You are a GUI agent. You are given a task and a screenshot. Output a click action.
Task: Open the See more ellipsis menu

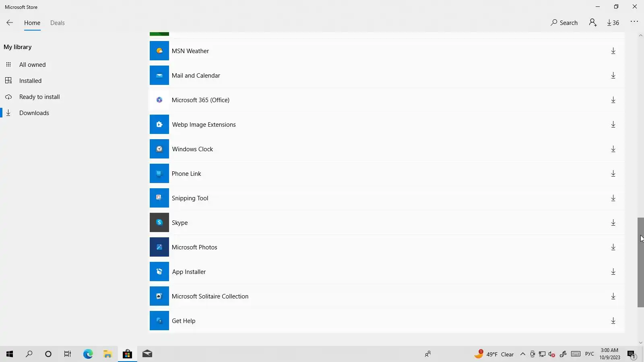pyautogui.click(x=634, y=22)
